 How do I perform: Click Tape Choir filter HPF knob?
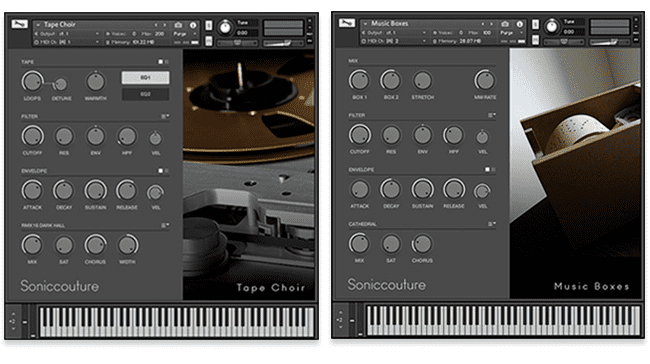click(127, 136)
